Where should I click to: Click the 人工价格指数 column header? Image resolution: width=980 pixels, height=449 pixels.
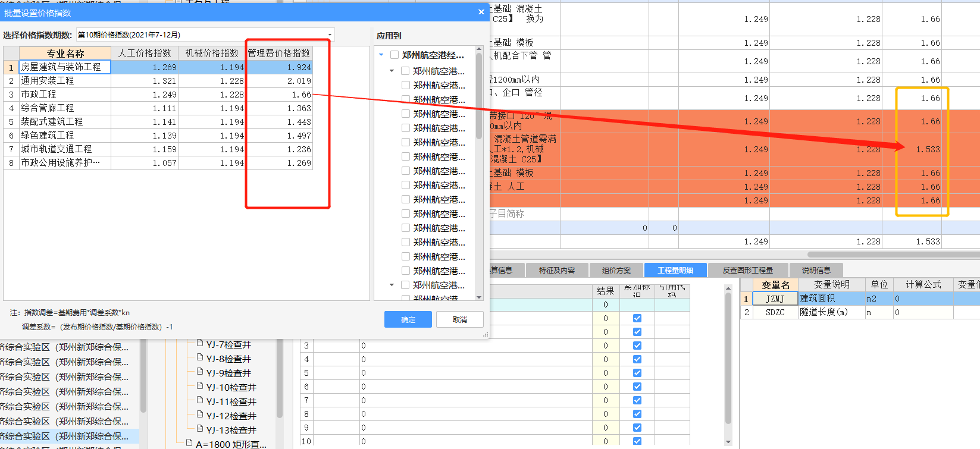(145, 53)
